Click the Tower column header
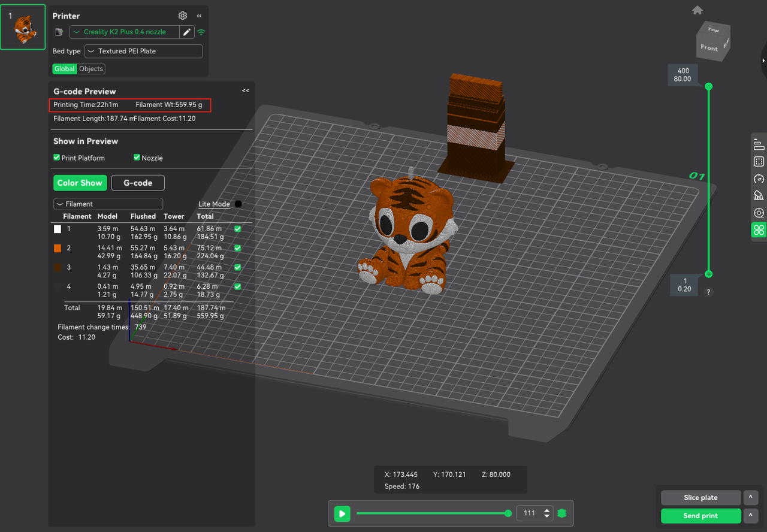The width and height of the screenshot is (767, 532). click(174, 216)
